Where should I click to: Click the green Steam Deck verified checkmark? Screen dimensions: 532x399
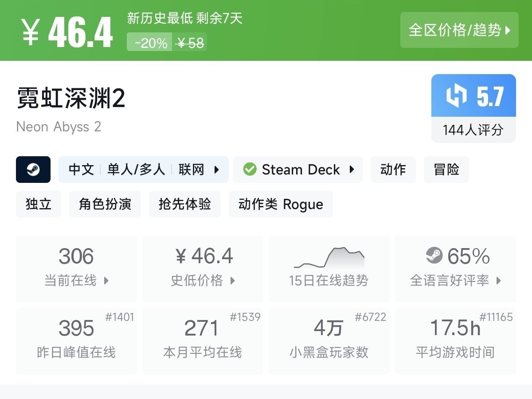[x=250, y=170]
